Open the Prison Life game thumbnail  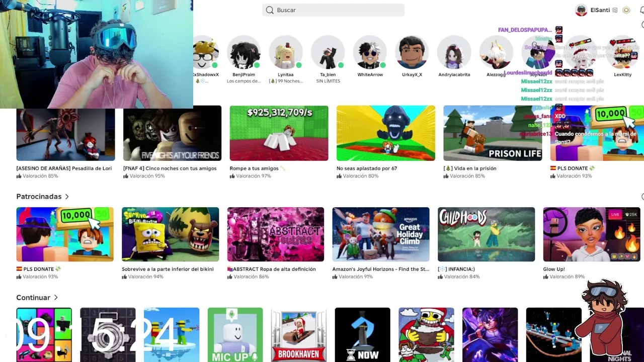[x=493, y=133]
